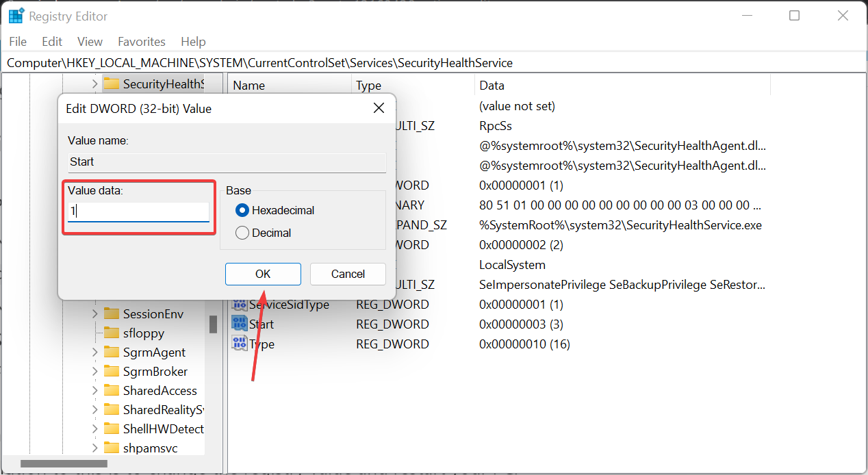Image resolution: width=868 pixels, height=475 pixels.
Task: Click the Start DWORD value icon
Action: click(240, 324)
